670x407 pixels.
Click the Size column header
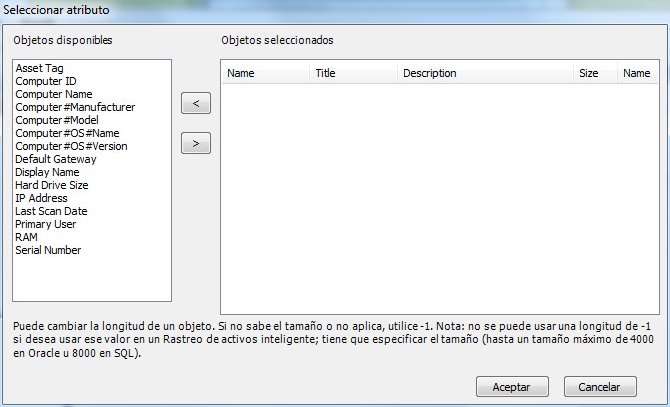click(595, 73)
